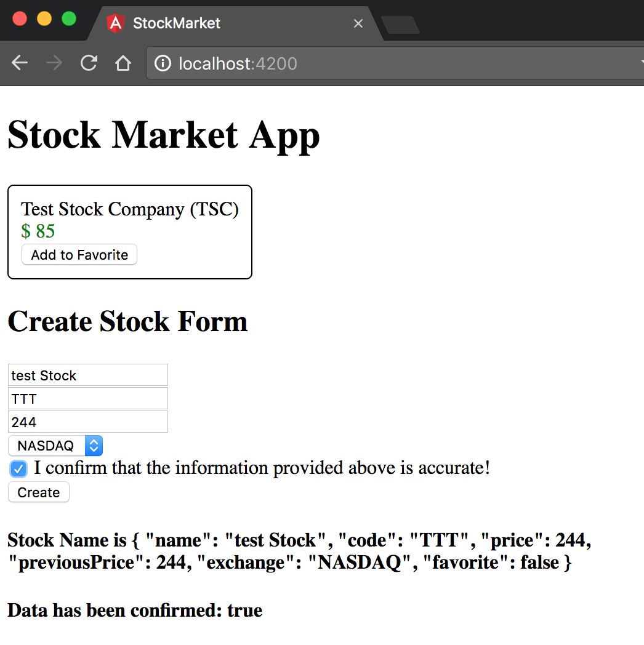
Task: Click the stock code field containing TTT
Action: click(87, 398)
